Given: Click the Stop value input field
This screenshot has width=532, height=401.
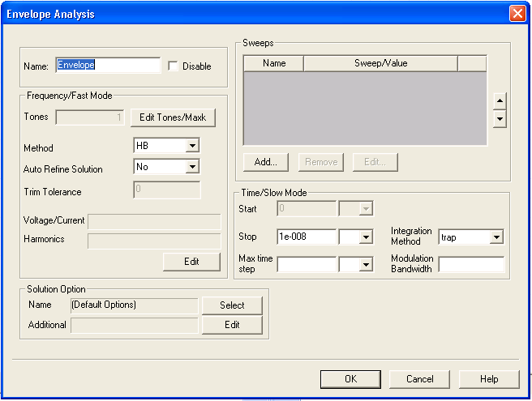Looking at the screenshot, I should [306, 237].
